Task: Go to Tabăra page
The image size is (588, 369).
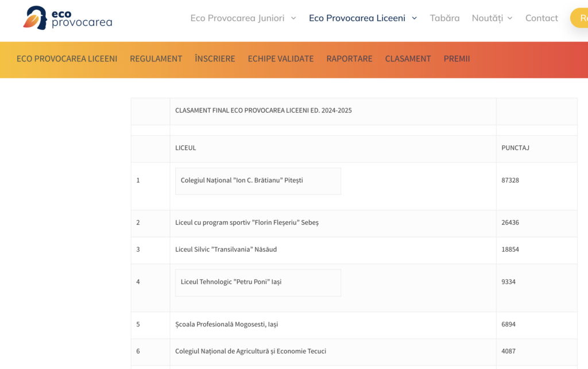Action: point(444,18)
